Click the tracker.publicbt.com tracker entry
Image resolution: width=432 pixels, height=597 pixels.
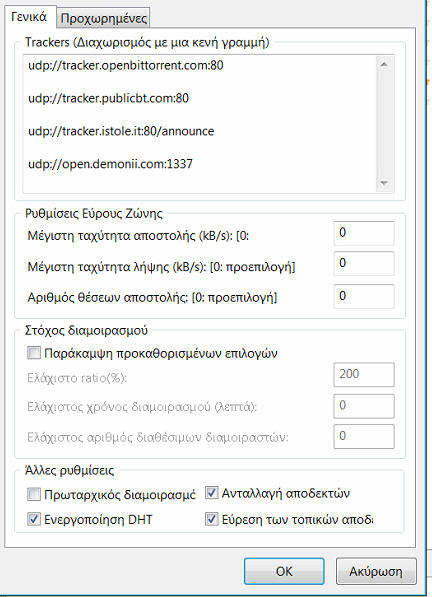pos(108,98)
